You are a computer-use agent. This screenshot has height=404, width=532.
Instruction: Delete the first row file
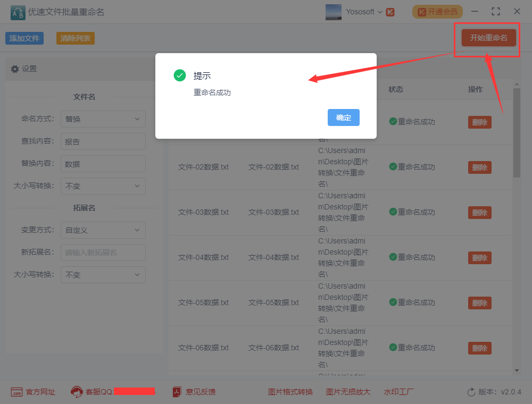[480, 122]
